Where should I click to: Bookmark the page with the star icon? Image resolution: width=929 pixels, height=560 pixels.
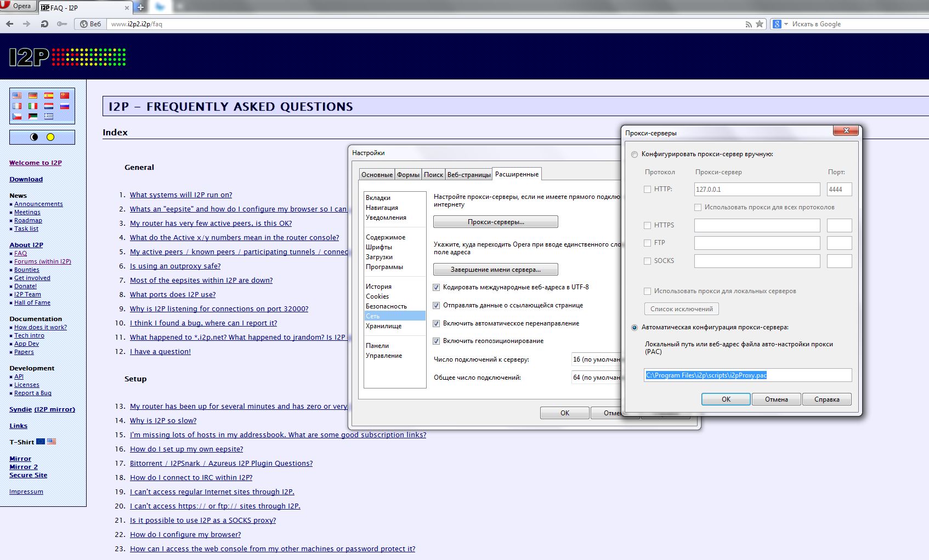tap(760, 24)
